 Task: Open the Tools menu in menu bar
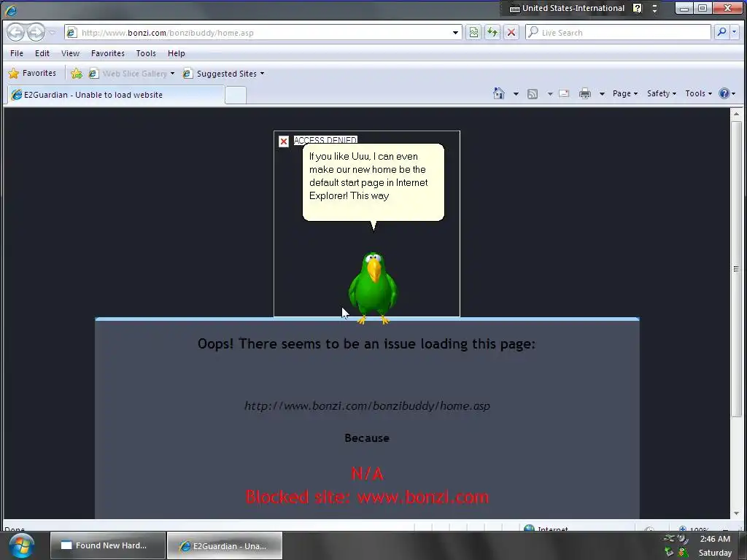point(146,53)
